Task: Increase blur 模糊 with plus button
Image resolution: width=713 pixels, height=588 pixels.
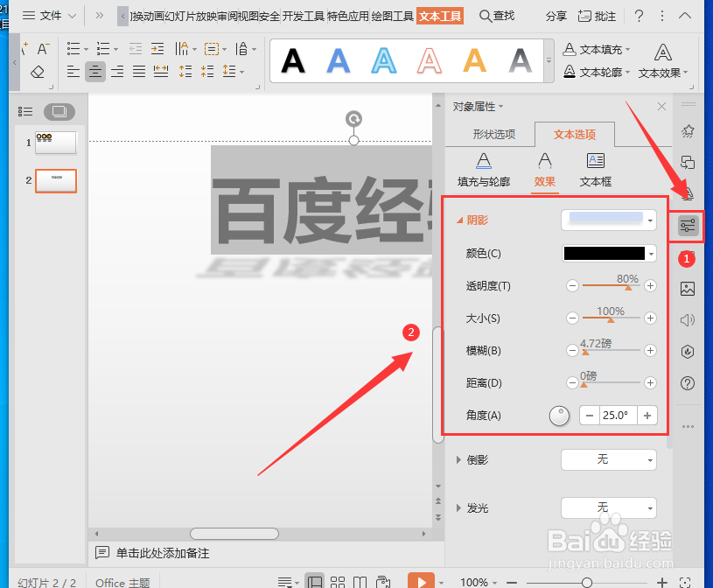Action: [650, 350]
